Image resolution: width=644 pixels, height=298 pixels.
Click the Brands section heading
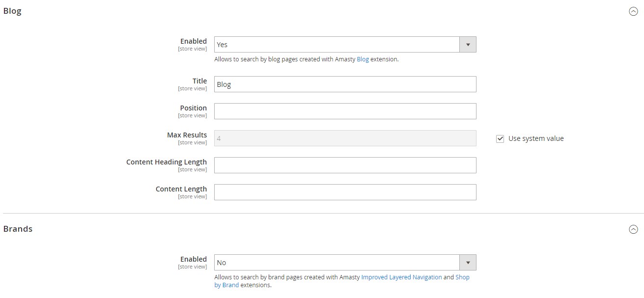click(x=18, y=229)
